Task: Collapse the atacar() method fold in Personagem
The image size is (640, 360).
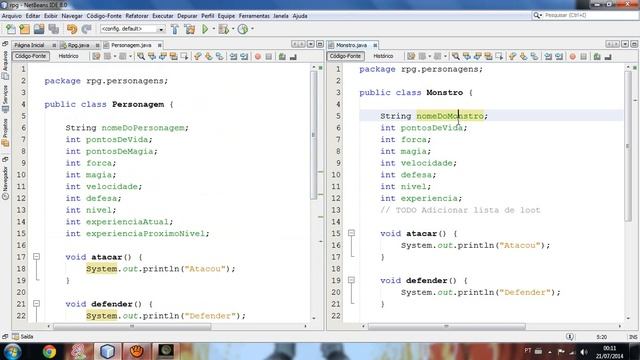Action: pos(36,257)
